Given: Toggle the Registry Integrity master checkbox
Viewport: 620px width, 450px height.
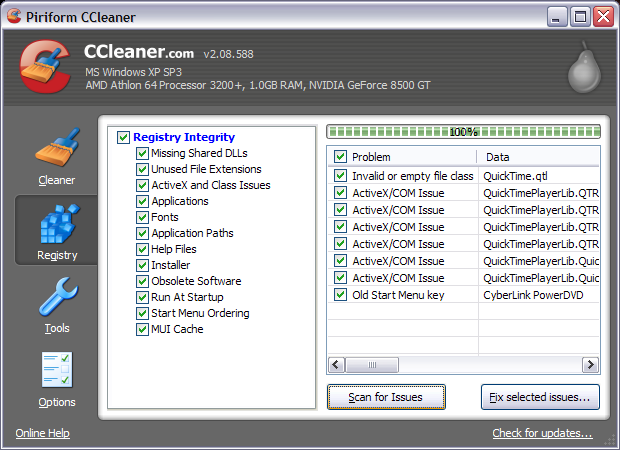Looking at the screenshot, I should point(123,137).
